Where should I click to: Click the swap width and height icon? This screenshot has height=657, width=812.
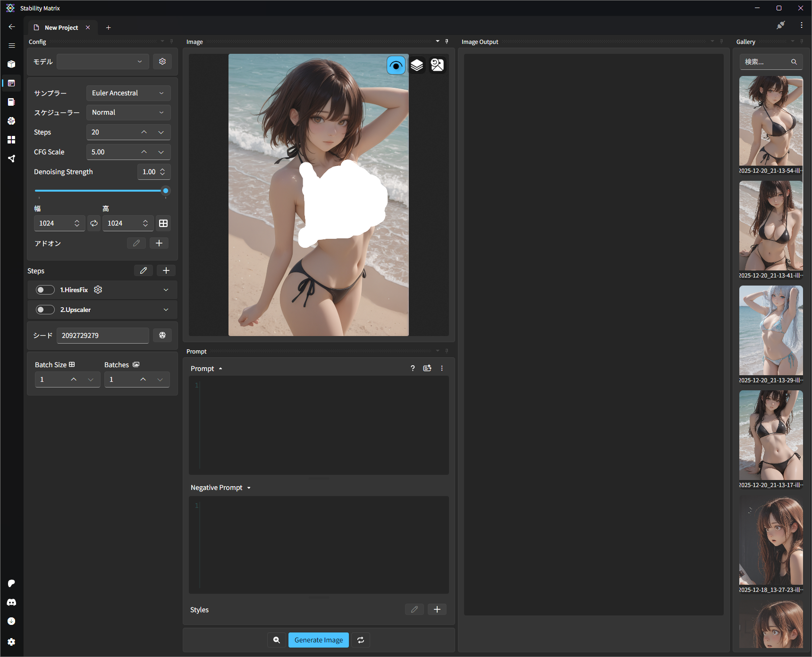(94, 223)
